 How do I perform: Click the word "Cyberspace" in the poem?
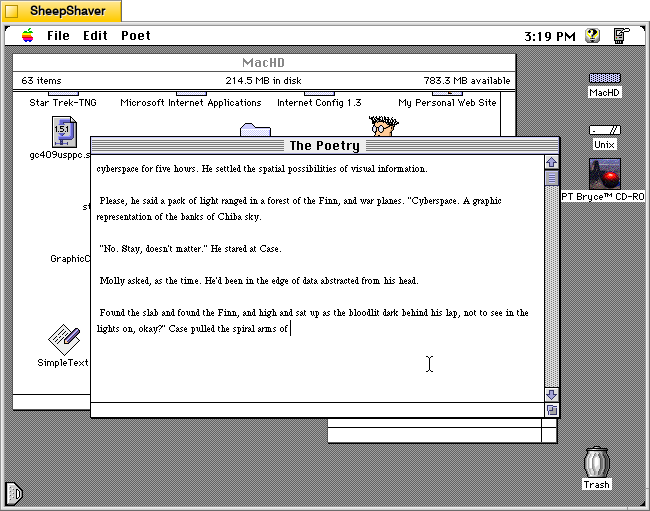(433, 201)
